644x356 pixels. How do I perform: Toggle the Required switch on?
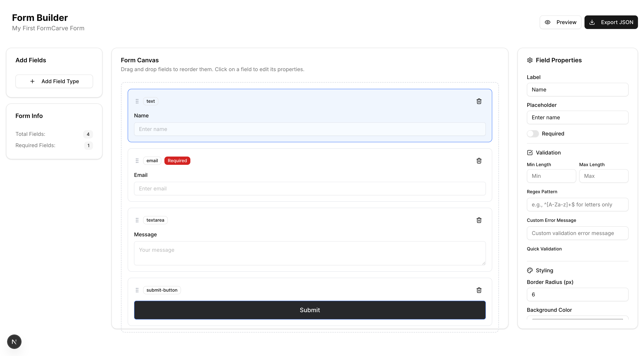coord(533,134)
